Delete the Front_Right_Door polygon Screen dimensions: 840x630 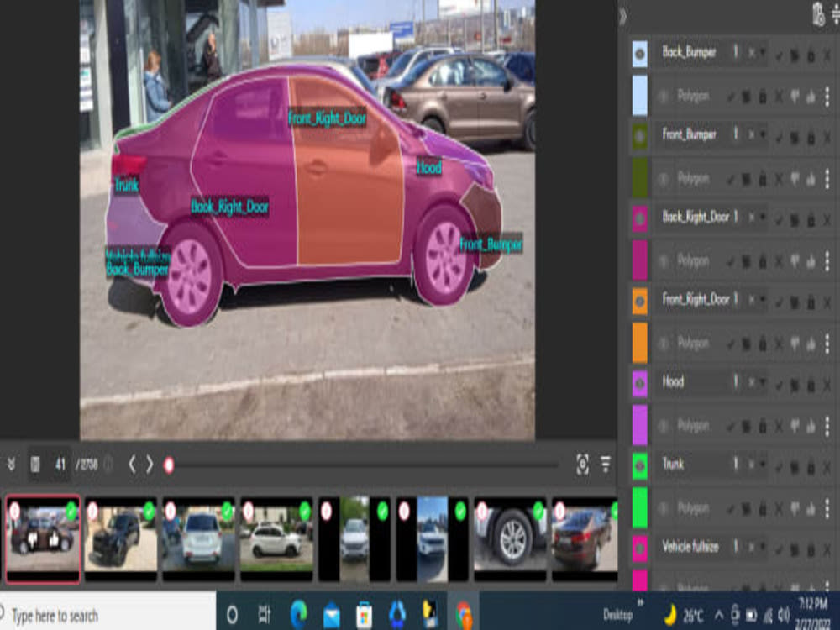point(779,344)
